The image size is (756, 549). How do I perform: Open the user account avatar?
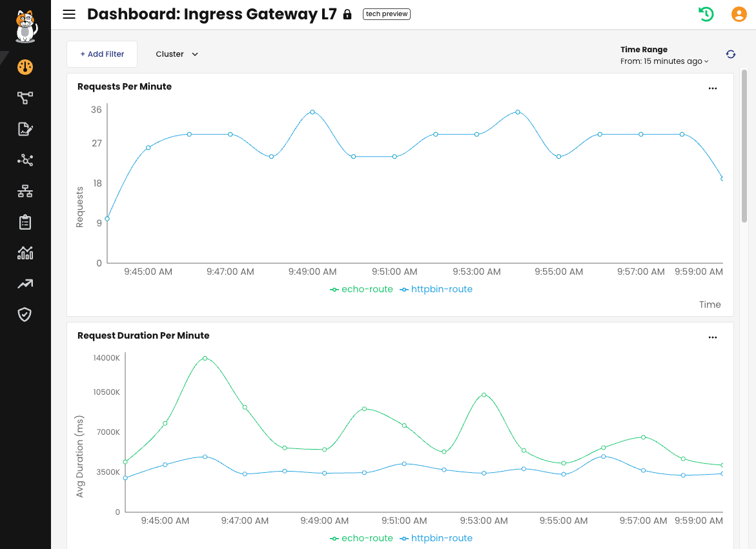pyautogui.click(x=739, y=14)
